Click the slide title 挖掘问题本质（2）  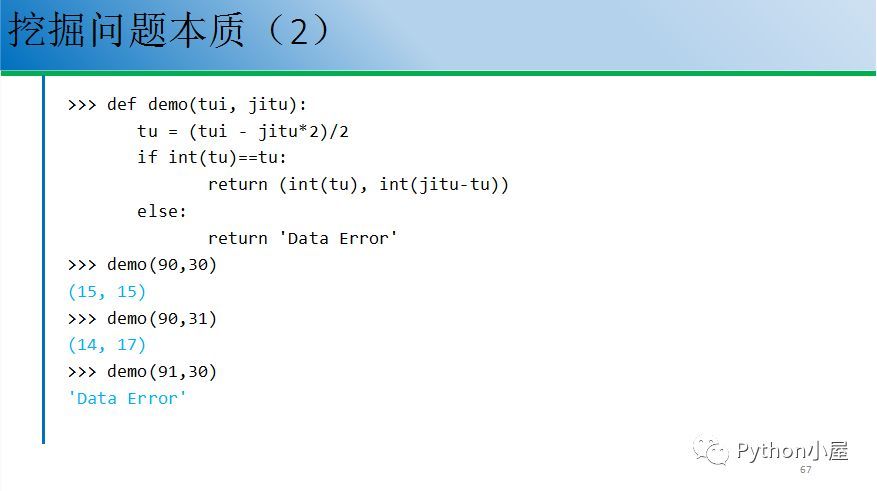tap(169, 30)
